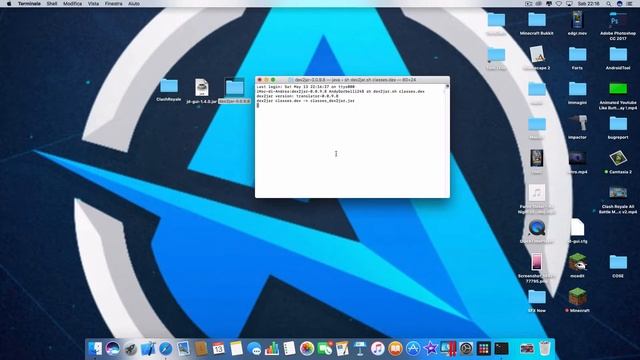Image resolution: width=640 pixels, height=360 pixels.
Task: Select the ClashRoyale folder on desktop
Action: [x=169, y=89]
